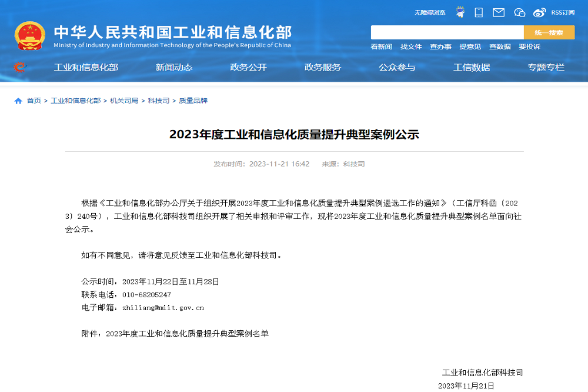Open the WeChat icon in header

click(519, 12)
